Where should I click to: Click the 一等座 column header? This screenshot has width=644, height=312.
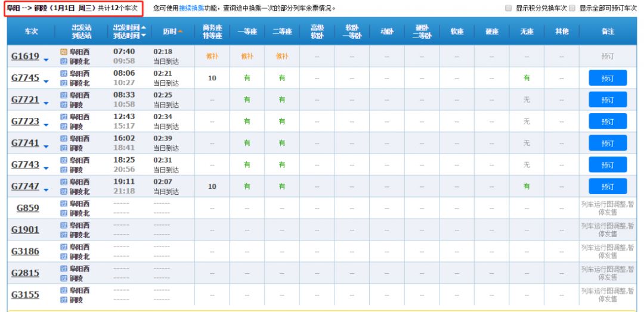(247, 31)
